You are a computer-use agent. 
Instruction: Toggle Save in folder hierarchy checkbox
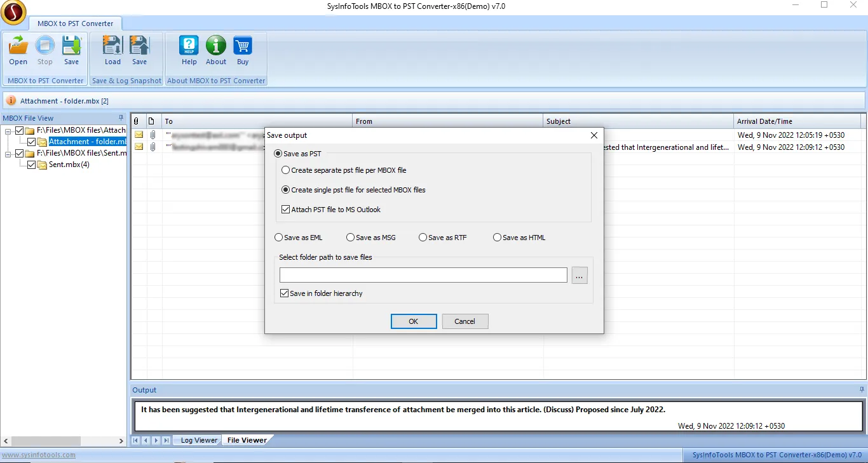[x=285, y=293]
